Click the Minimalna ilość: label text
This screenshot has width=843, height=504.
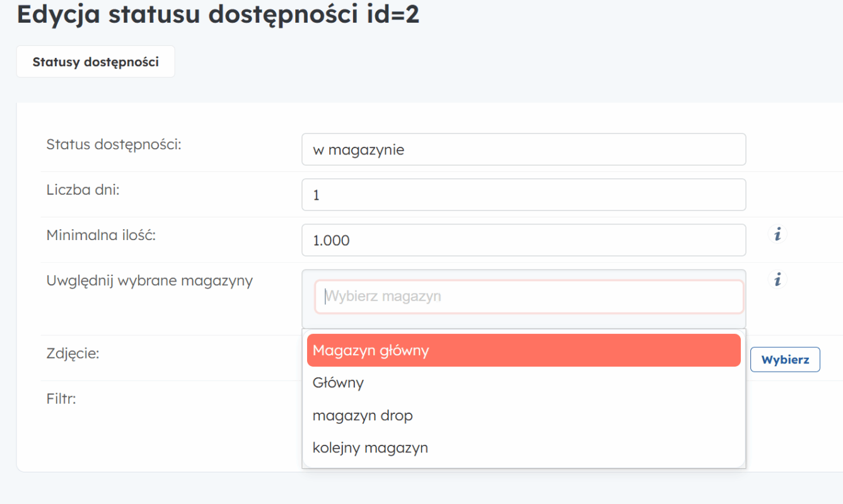[101, 235]
